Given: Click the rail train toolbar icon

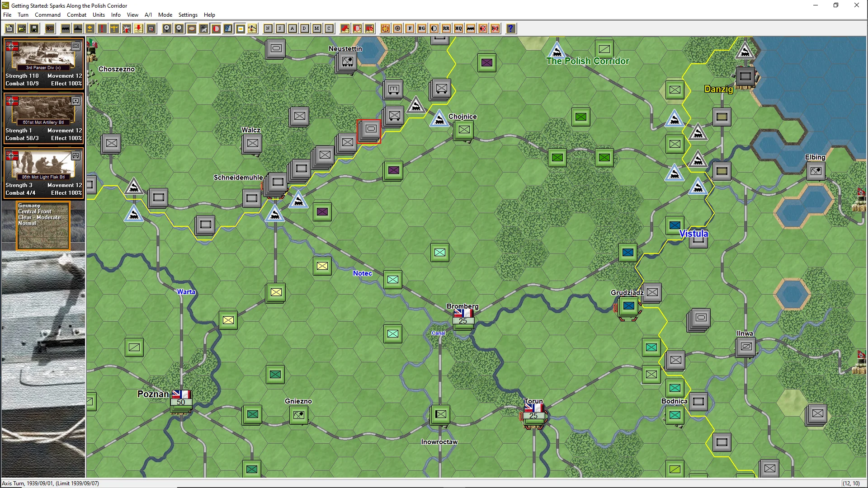Looking at the screenshot, I should (x=66, y=28).
